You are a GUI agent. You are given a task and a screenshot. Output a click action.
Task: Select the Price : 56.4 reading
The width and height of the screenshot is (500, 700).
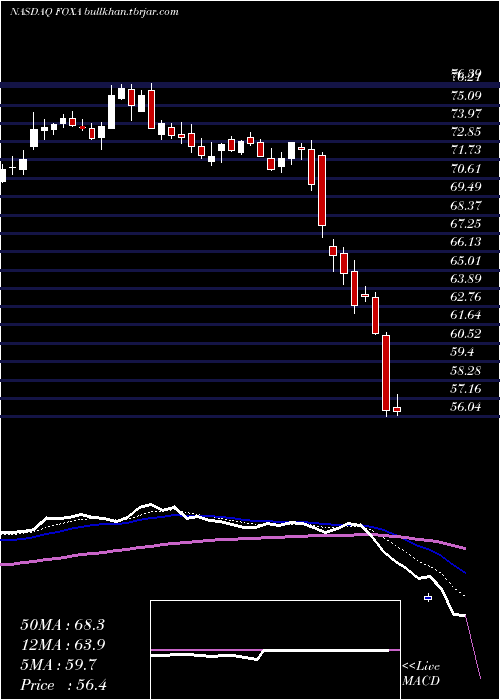(x=63, y=685)
